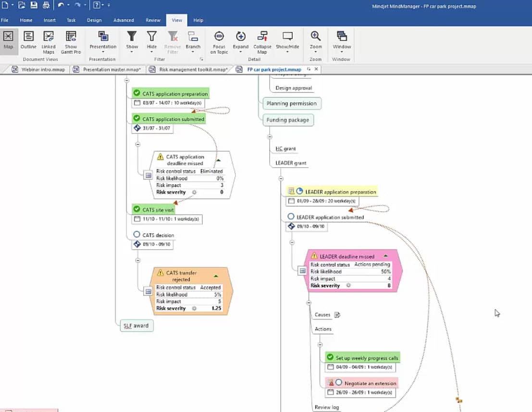The image size is (532, 412).
Task: Click the priority flag icon on Negotiate an extension
Action: 331,383
